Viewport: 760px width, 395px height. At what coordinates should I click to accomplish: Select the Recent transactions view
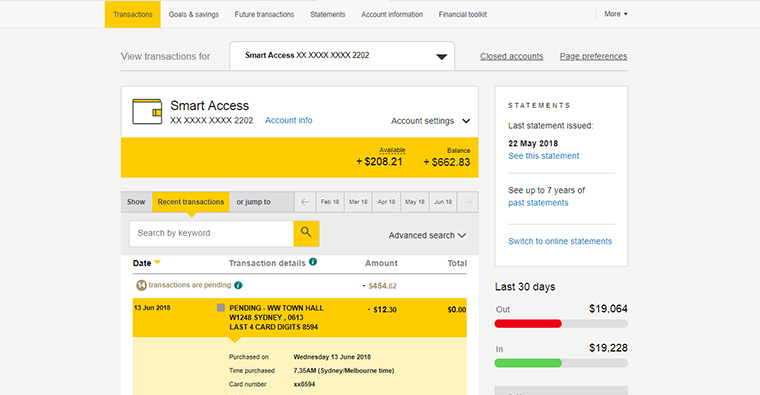pyautogui.click(x=191, y=202)
